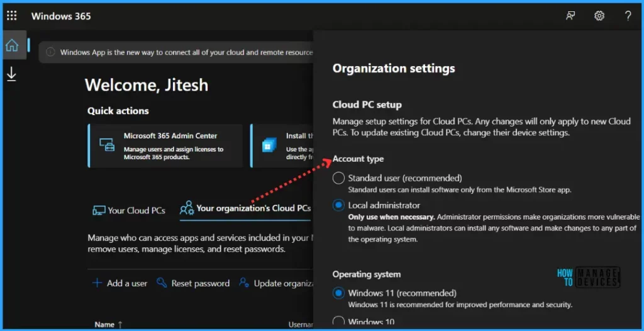Click the Cloud PC setup heading
The width and height of the screenshot is (644, 331).
(x=367, y=105)
